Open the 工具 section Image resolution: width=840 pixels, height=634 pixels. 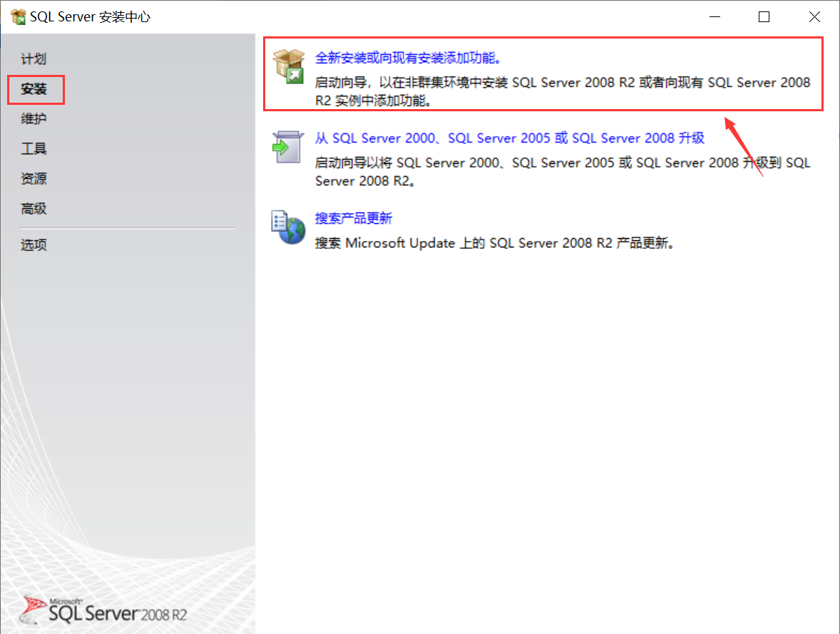(x=34, y=148)
